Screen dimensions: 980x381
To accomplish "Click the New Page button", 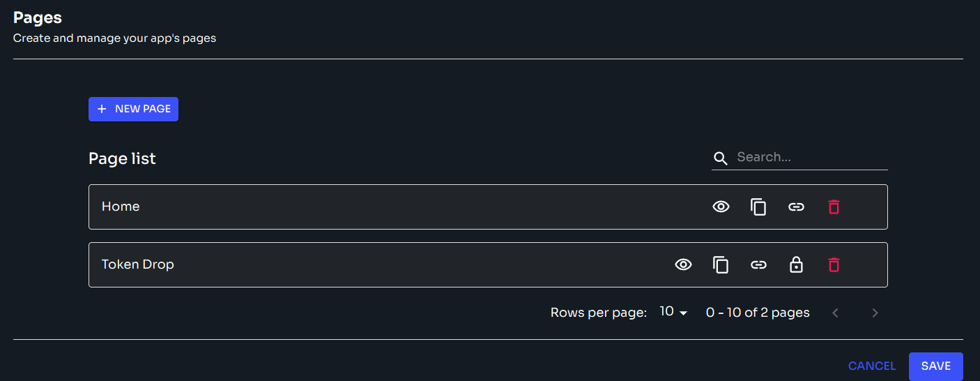I will 133,109.
